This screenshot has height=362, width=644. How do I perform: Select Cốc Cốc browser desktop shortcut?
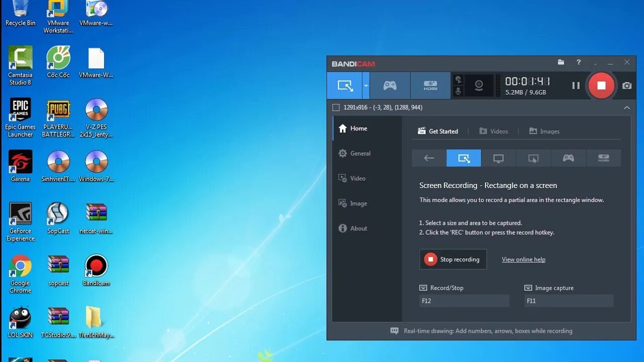pyautogui.click(x=58, y=62)
